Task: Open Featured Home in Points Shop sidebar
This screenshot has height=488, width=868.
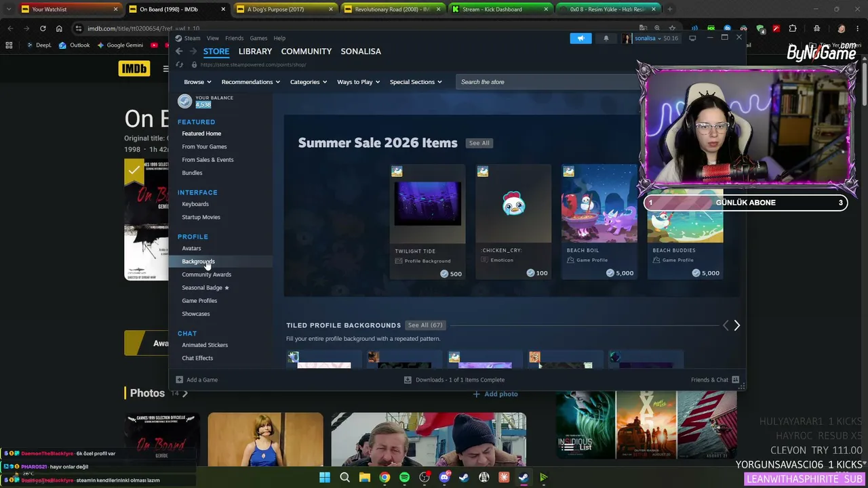Action: coord(201,134)
